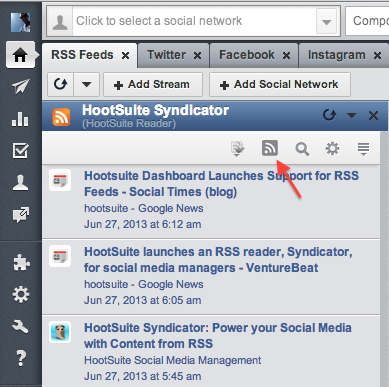Refresh all streams button

click(61, 84)
